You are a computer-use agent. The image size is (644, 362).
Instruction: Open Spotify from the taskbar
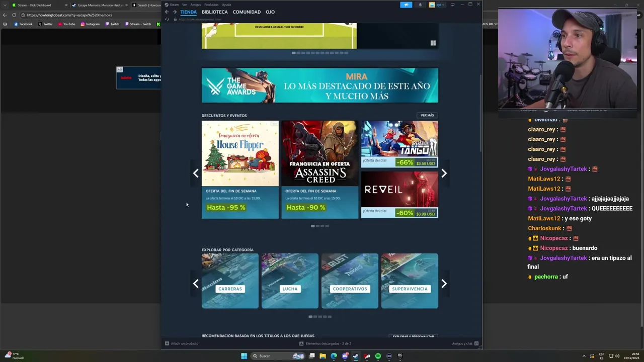coord(378,356)
